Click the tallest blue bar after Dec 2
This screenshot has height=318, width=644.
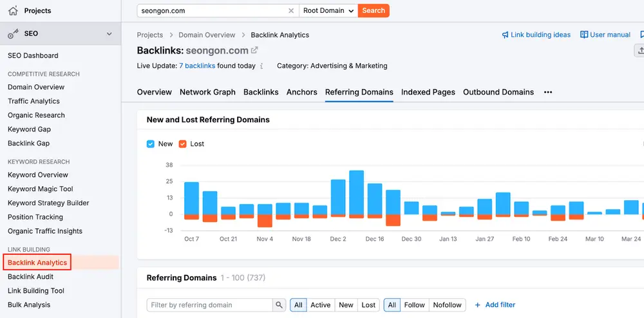[357, 192]
